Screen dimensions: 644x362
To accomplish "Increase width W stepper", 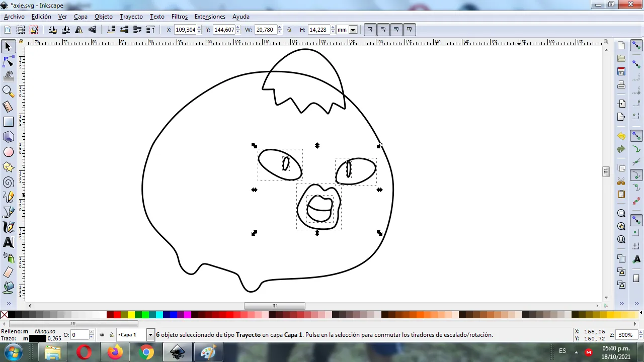I will (x=279, y=28).
